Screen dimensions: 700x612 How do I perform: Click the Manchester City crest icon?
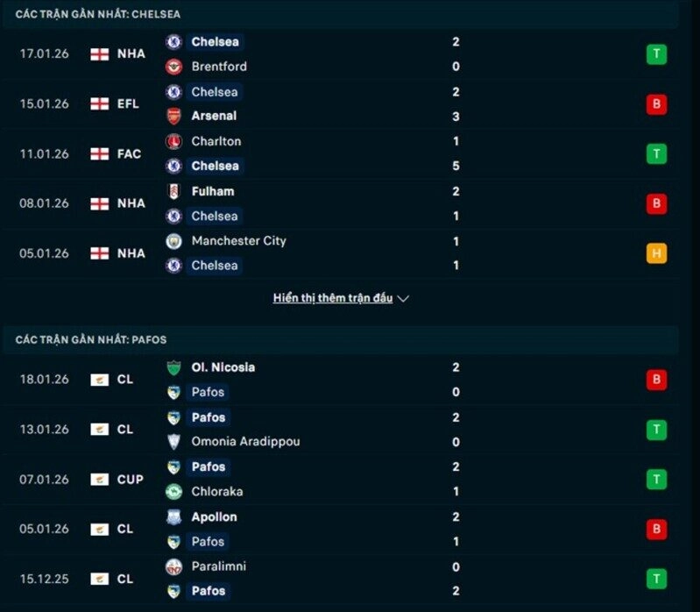(x=173, y=241)
